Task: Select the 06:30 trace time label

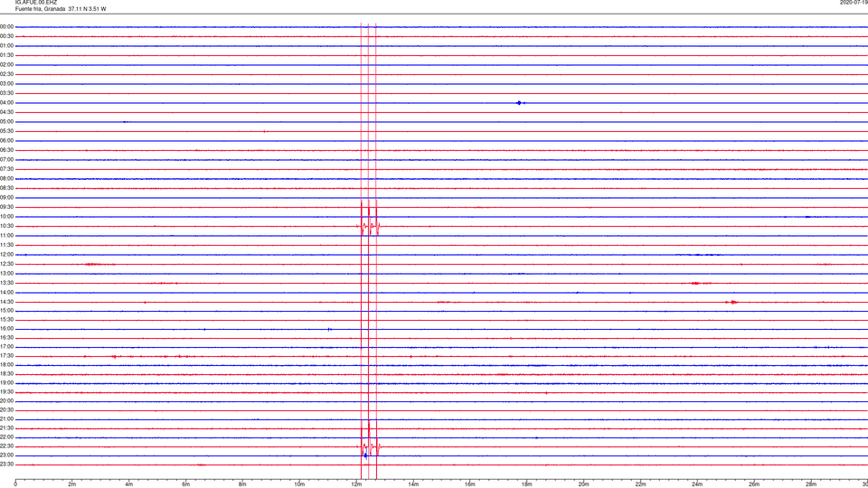Action: pos(6,150)
